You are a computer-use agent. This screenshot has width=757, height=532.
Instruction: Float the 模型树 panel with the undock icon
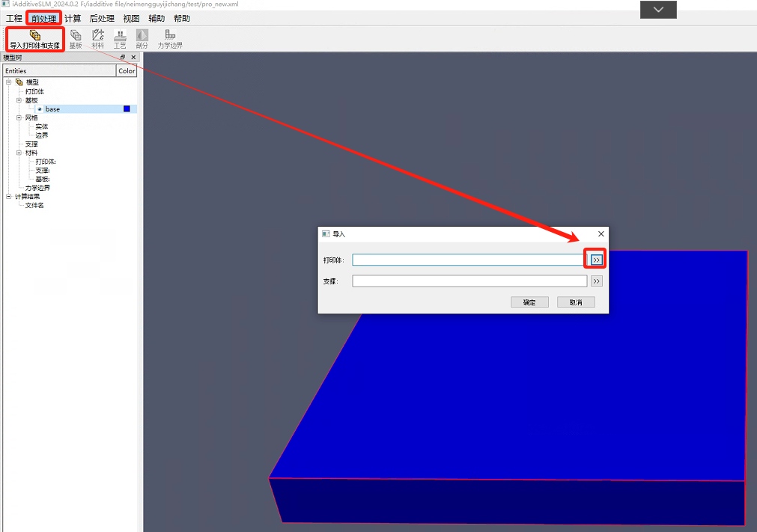click(123, 57)
